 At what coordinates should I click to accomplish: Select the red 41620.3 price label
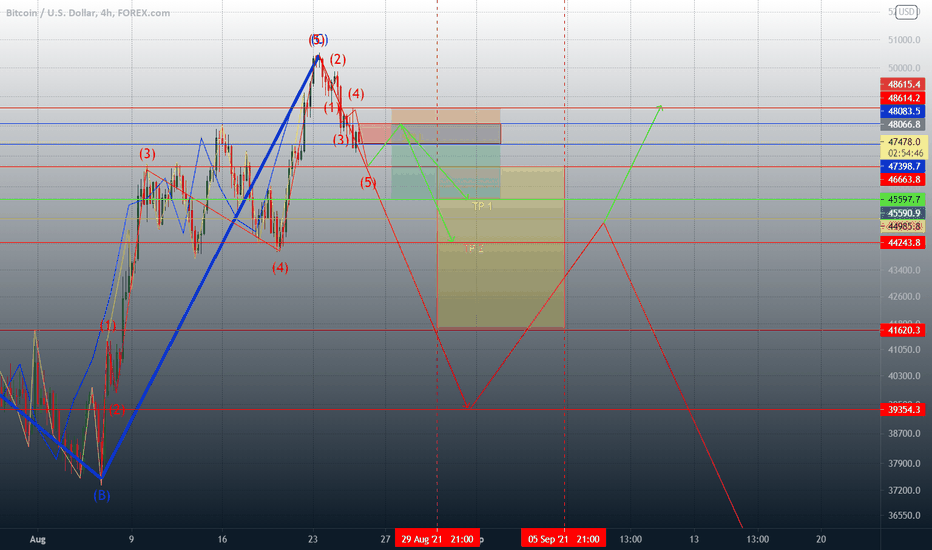(903, 330)
